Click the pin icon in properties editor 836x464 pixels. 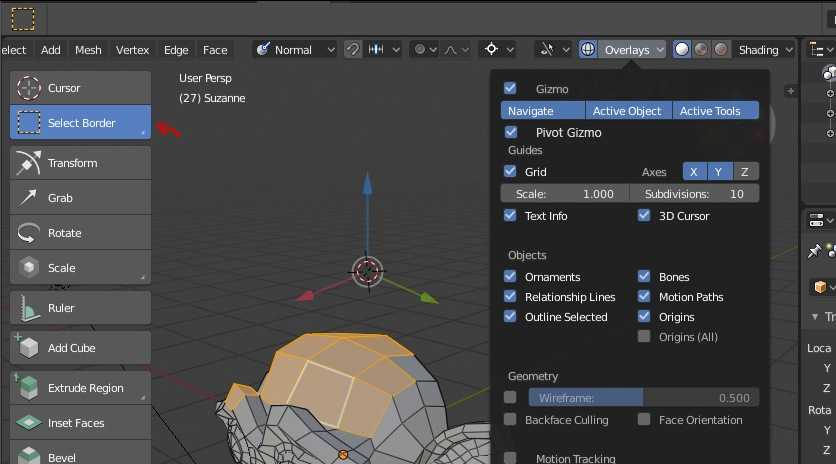click(814, 251)
